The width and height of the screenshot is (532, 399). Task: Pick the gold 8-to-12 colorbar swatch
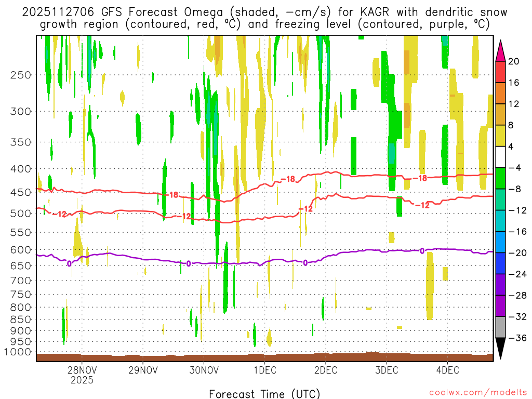point(500,115)
